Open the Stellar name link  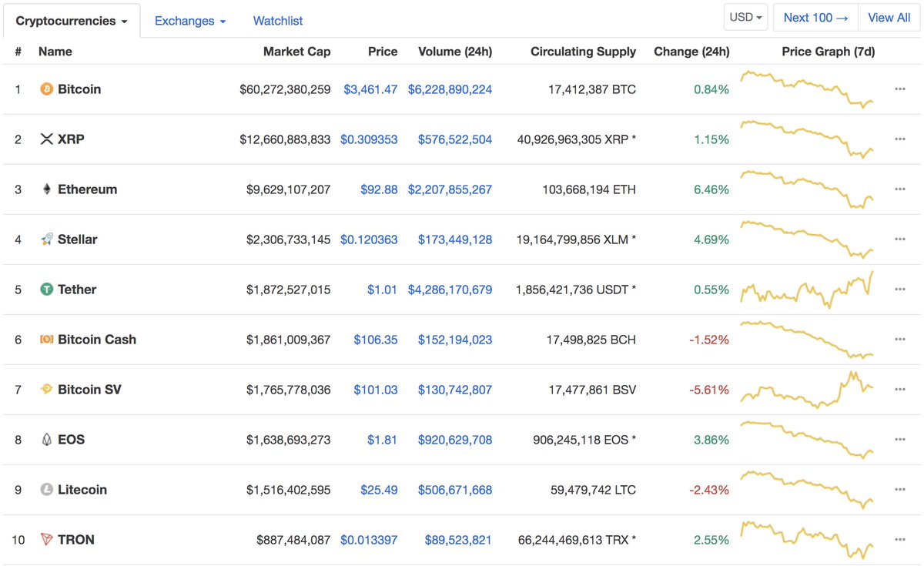tap(78, 239)
